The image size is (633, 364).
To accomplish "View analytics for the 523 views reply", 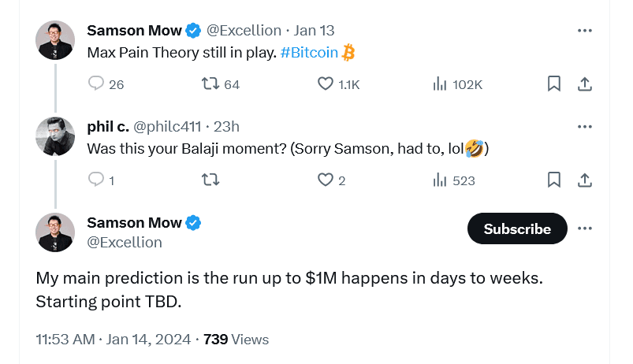I will coord(440,180).
